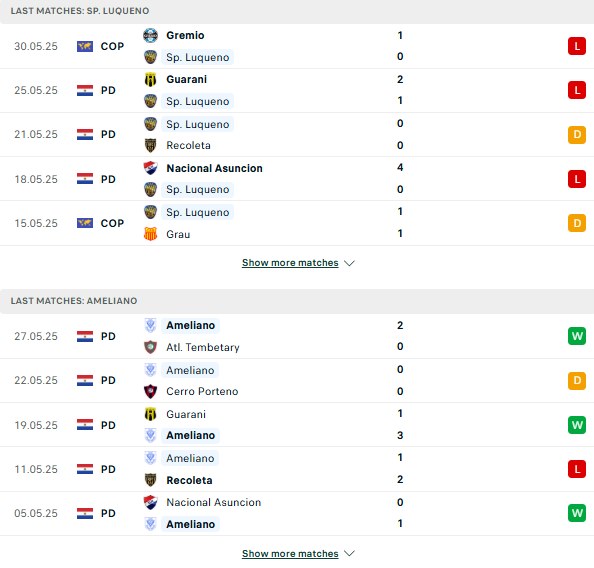Screen dimensions: 594x568
Task: Click COP competition flag on 30.05.25 match
Action: coord(85,46)
